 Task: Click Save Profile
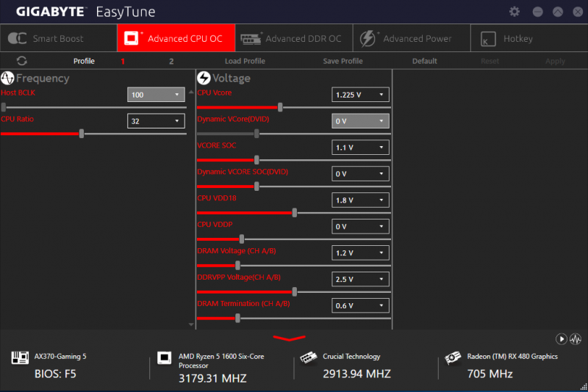click(343, 61)
